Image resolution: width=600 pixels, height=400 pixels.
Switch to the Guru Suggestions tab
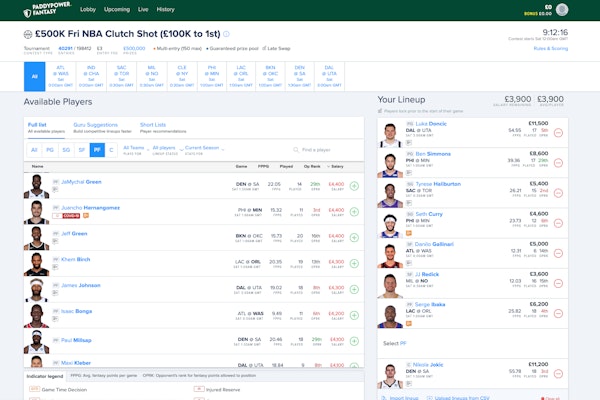tap(102, 128)
